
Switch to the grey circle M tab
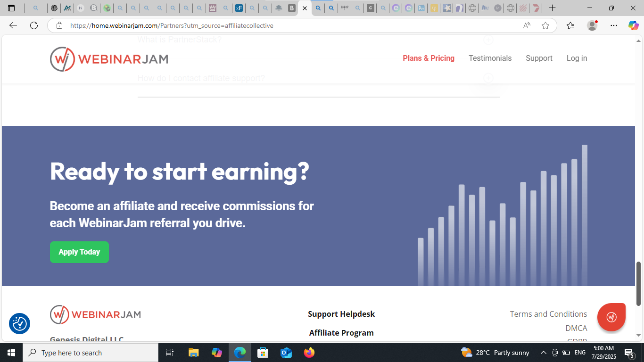pos(497,8)
